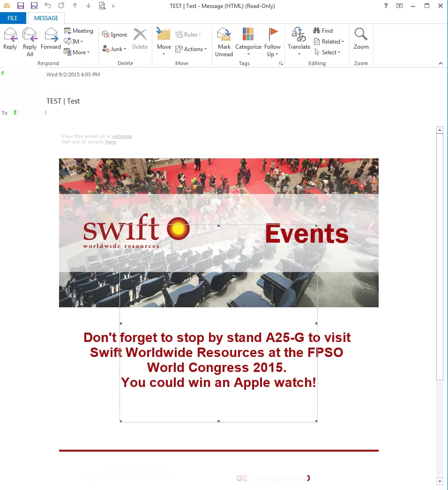Select the MESSAGE tab
The image size is (448, 490).
pos(46,18)
